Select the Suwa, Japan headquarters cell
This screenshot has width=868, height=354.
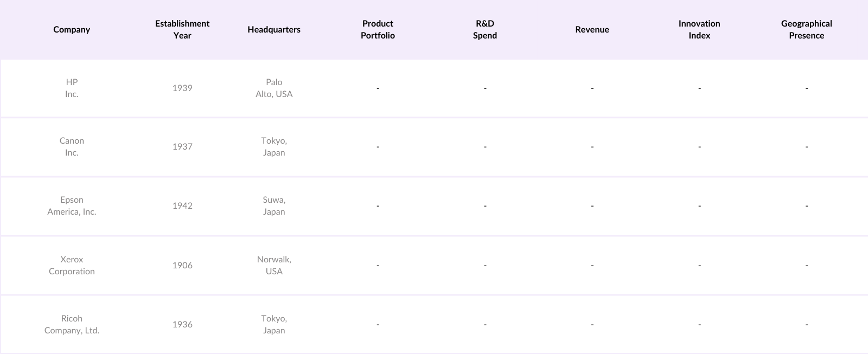click(274, 206)
